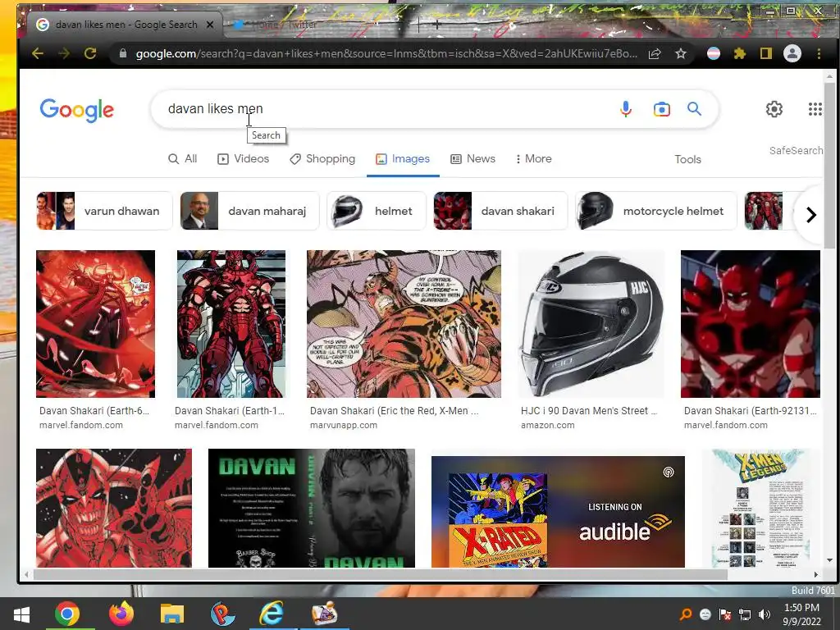Click into the search box text
Screen dimensions: 840x630
[216, 109]
